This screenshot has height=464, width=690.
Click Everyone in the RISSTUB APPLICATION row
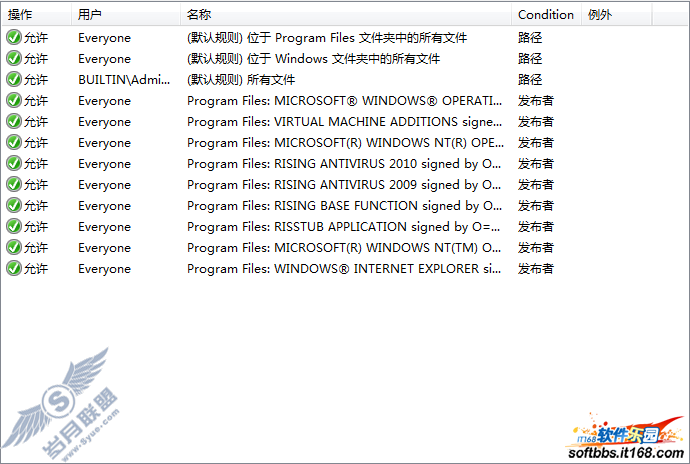pos(104,227)
